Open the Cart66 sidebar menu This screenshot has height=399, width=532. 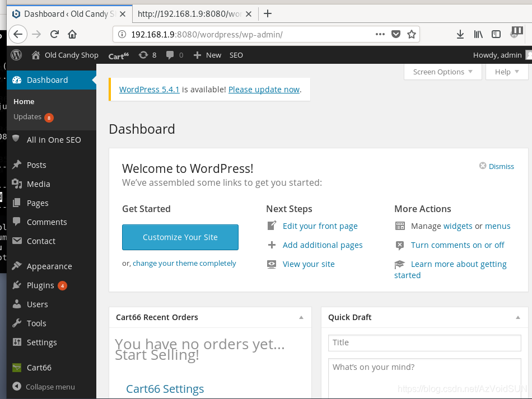point(51,368)
